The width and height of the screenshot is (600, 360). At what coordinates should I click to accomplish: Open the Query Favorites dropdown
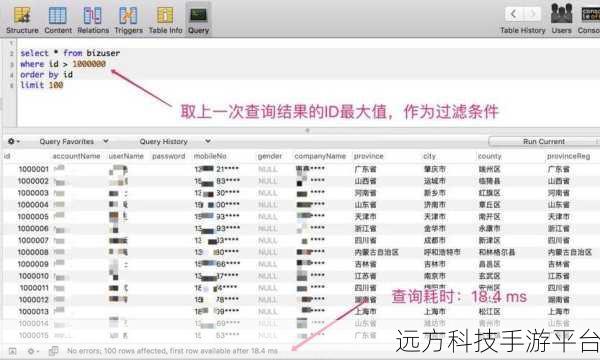point(73,142)
